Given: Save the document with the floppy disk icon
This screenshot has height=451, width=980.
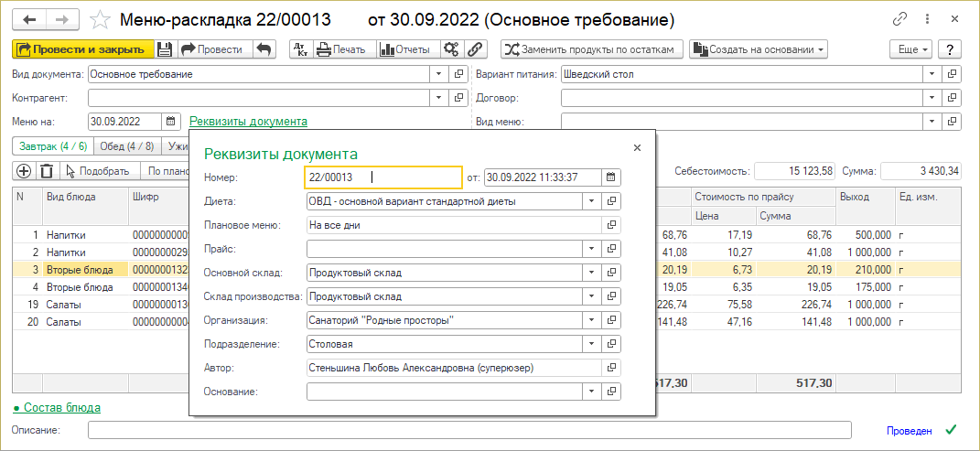Looking at the screenshot, I should [x=164, y=49].
